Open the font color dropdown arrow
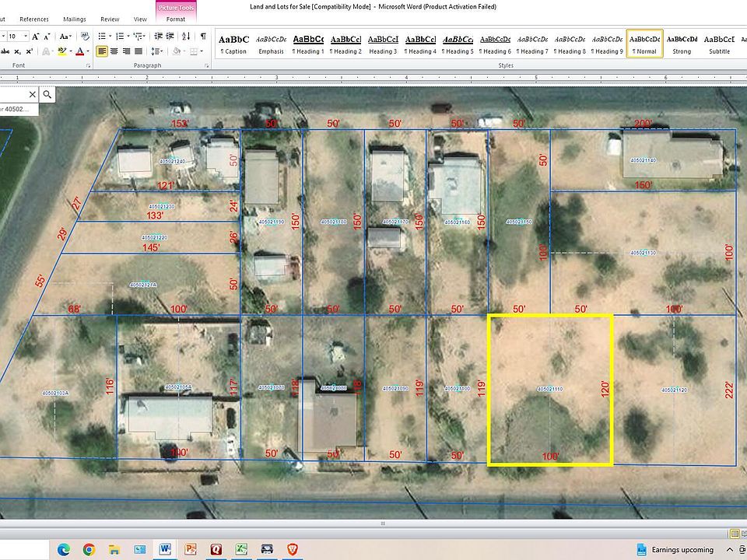747x560 pixels. tap(88, 51)
